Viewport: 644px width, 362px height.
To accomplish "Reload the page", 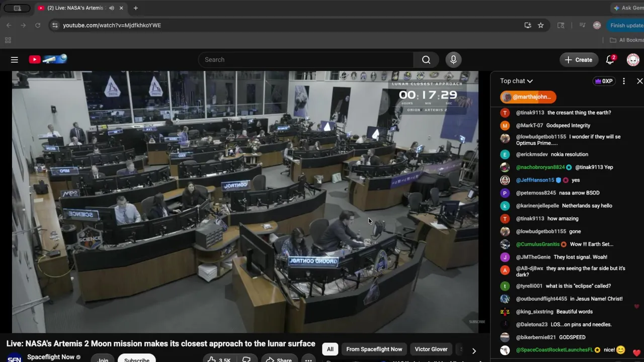I will tap(38, 25).
